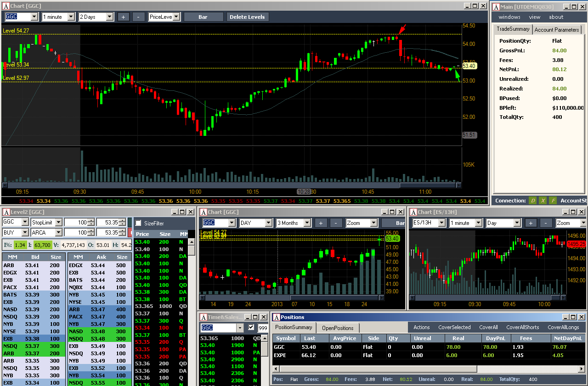The height and width of the screenshot is (386, 588).
Task: Click the Positions table horizontal scrollbar
Action: click(429, 369)
